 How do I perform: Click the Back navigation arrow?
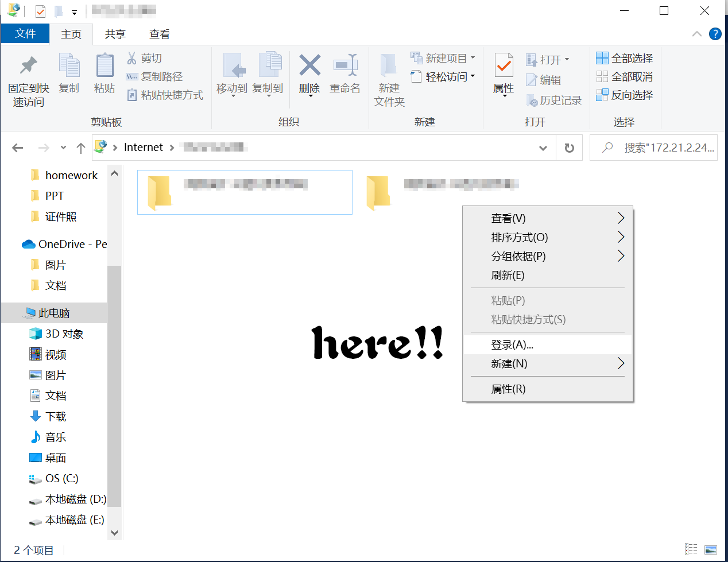point(18,148)
